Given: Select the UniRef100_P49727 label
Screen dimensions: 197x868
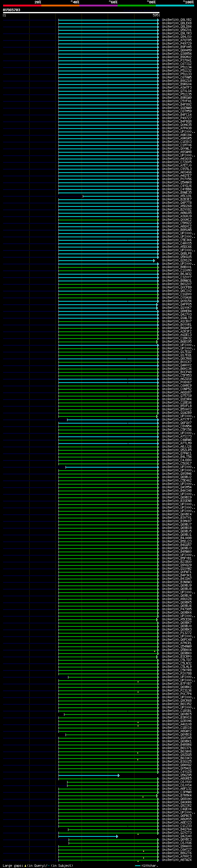Looking at the screenshot, I should 176,118.
